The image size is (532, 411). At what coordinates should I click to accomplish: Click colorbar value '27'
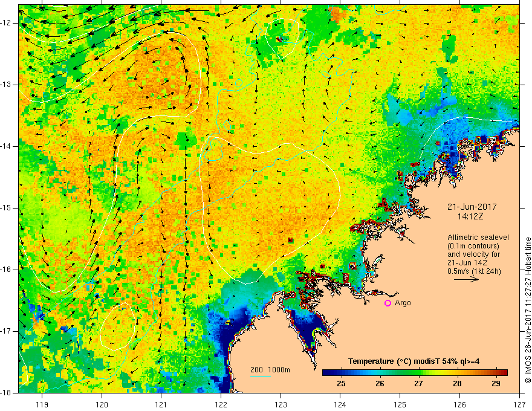coord(419,384)
